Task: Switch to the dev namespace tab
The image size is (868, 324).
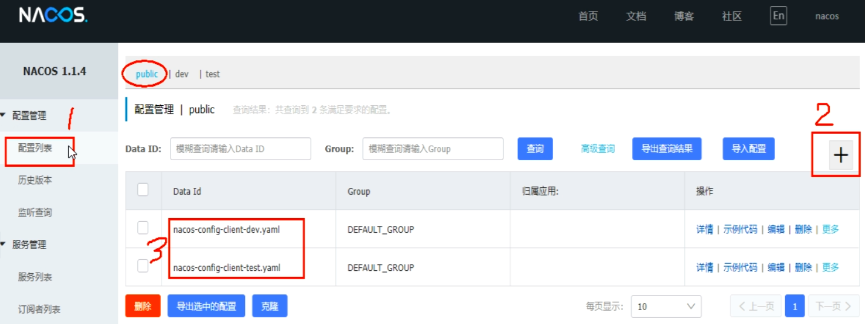Action: (x=182, y=74)
